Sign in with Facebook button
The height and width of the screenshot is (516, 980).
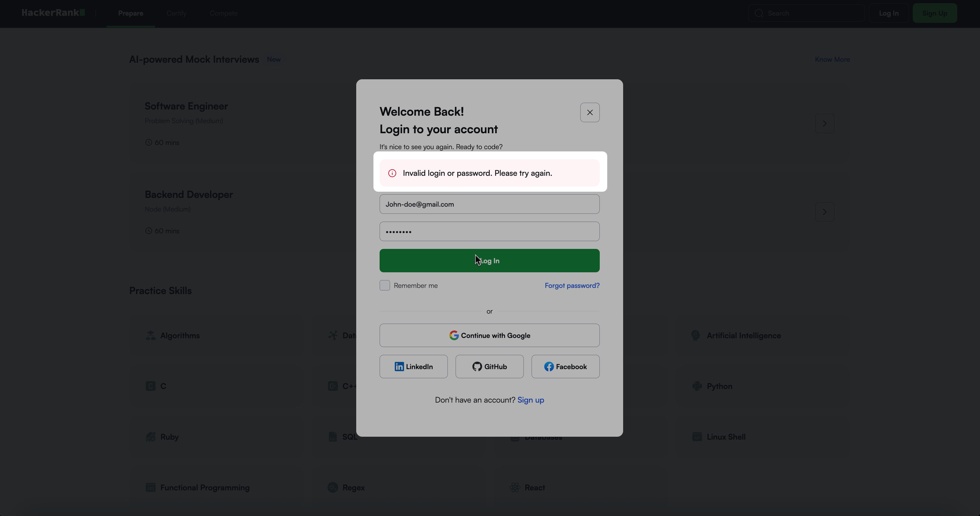(x=565, y=366)
